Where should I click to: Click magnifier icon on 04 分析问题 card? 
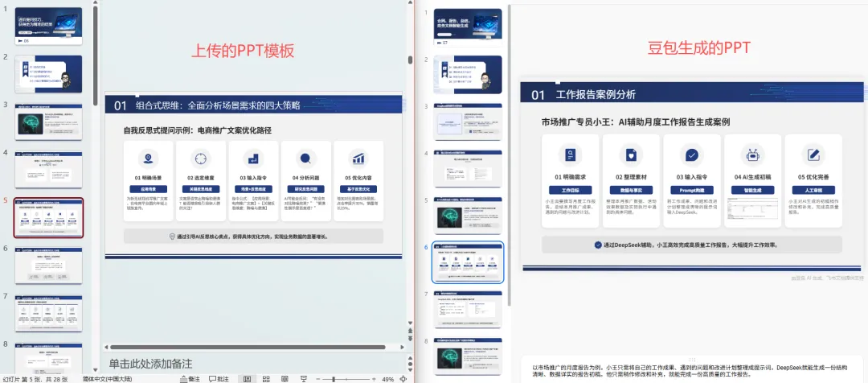305,159
